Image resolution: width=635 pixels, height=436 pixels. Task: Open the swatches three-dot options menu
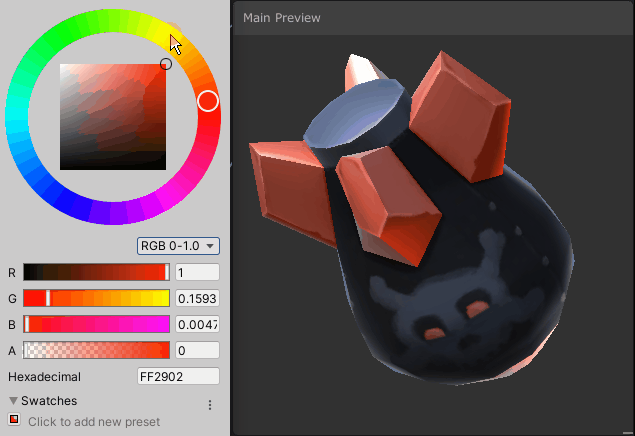click(210, 405)
